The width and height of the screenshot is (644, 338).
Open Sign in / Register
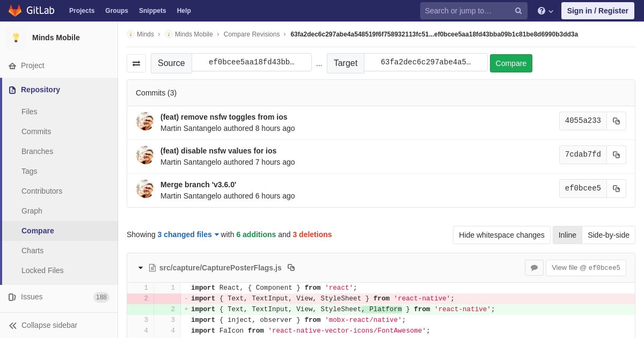[x=597, y=11]
